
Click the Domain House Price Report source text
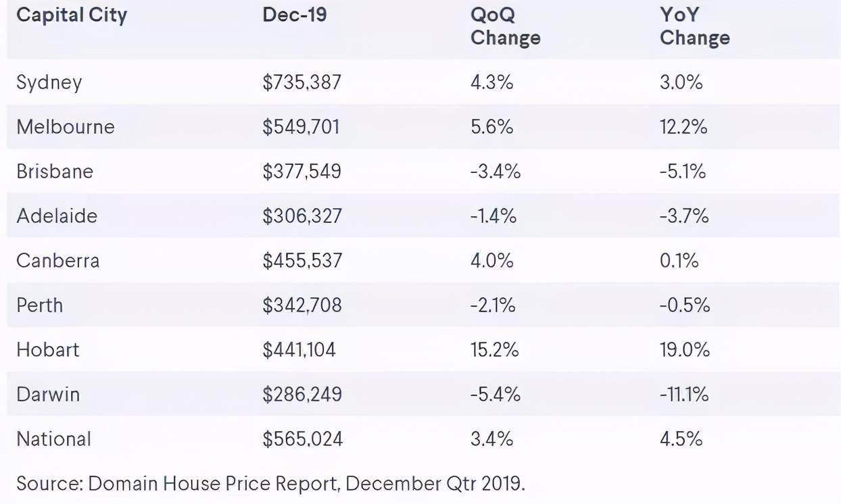(270, 484)
